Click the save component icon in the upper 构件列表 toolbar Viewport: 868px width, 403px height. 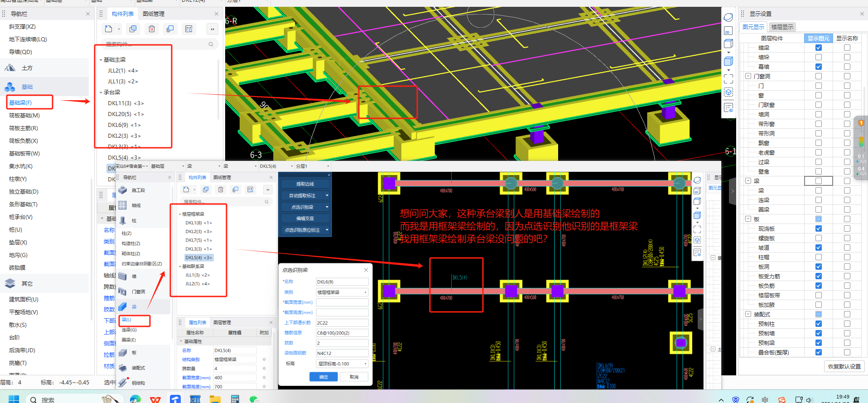189,29
